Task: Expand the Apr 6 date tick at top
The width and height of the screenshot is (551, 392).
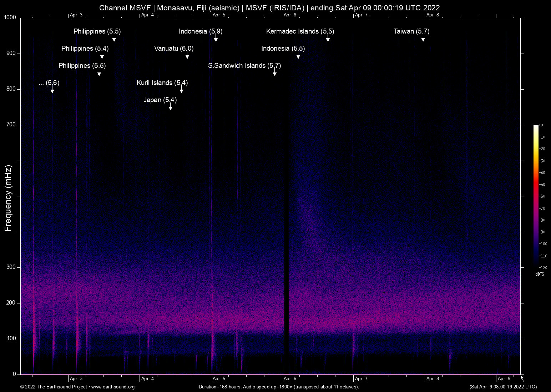Action: pos(290,15)
